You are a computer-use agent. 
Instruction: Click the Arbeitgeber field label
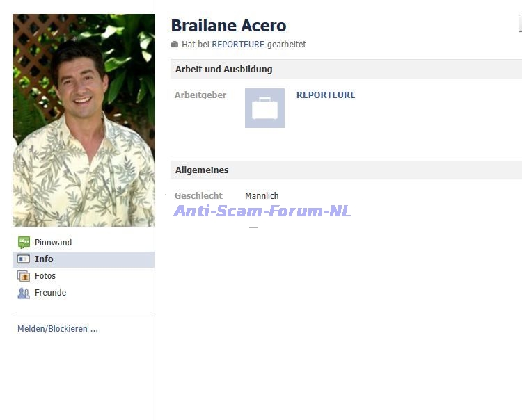tap(200, 95)
